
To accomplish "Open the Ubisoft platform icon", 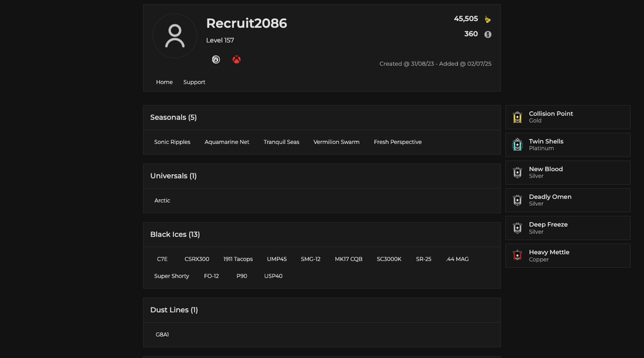I will (216, 59).
